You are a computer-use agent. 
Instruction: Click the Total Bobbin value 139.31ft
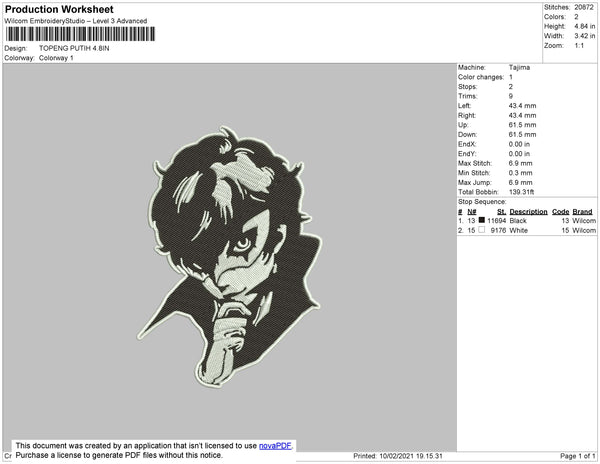coord(521,192)
